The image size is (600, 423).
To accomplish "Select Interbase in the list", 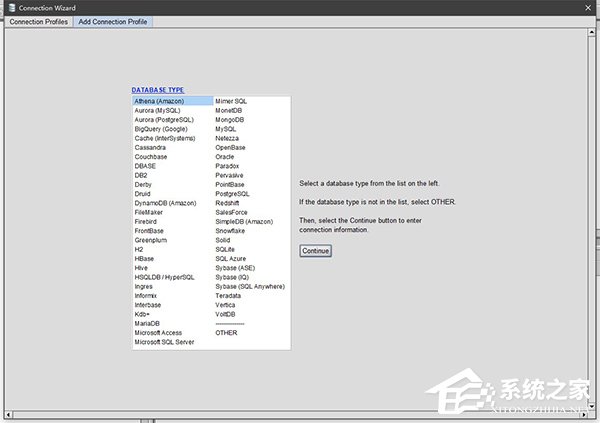I will [x=148, y=305].
